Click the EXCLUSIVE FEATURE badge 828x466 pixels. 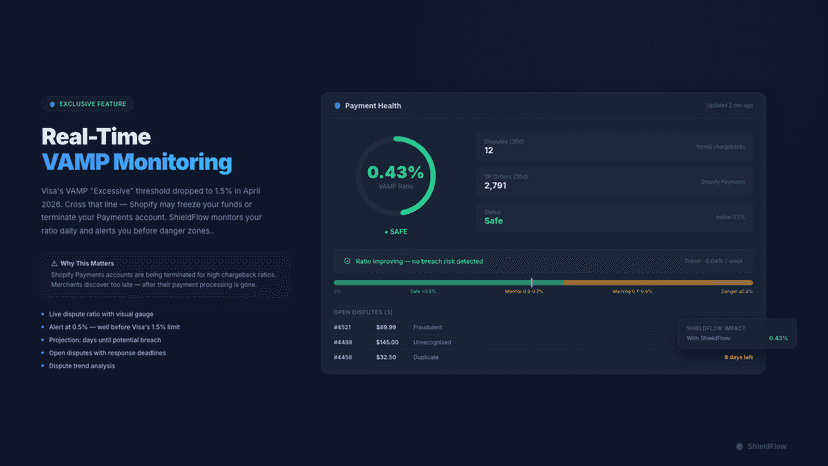point(88,104)
